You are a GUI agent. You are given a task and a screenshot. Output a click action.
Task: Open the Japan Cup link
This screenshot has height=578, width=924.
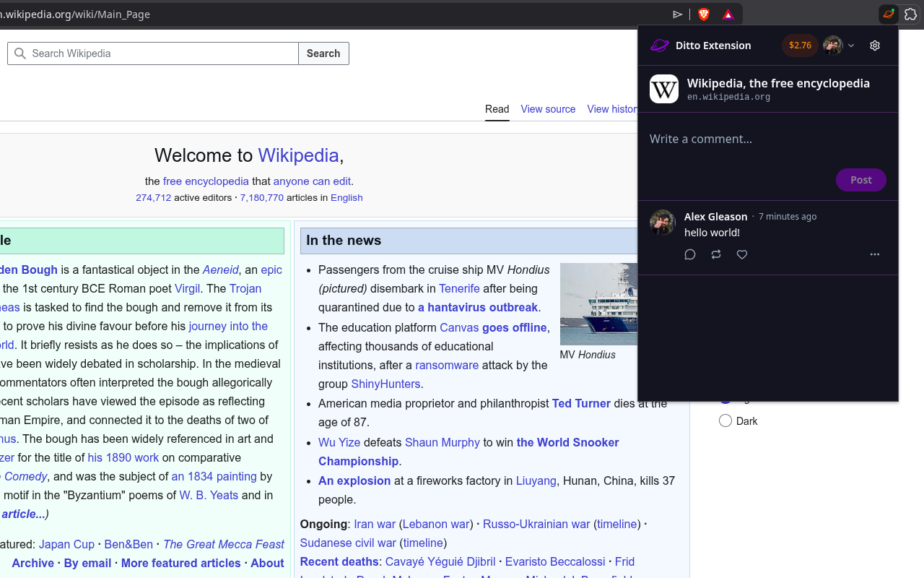[x=67, y=544]
